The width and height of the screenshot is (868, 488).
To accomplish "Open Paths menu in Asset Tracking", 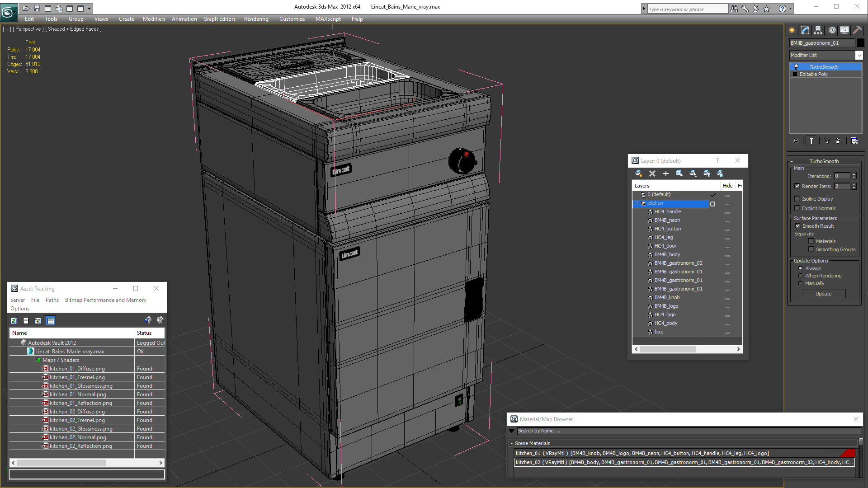I will coord(52,300).
